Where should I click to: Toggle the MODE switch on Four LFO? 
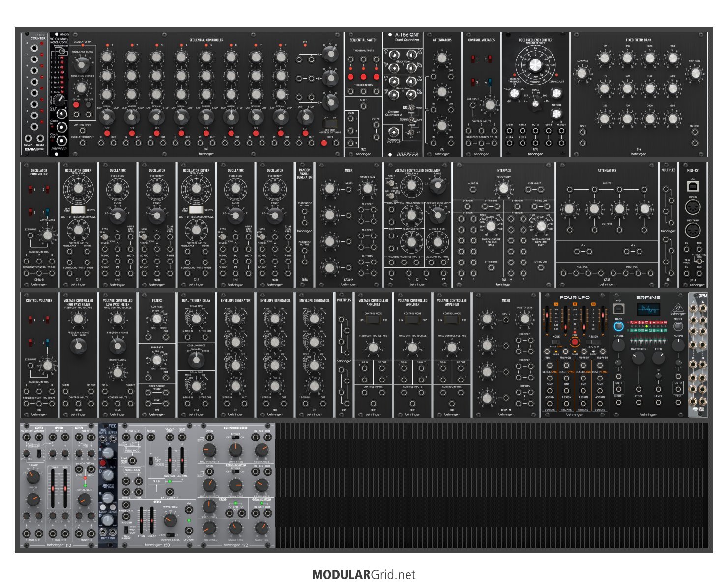coord(556,342)
